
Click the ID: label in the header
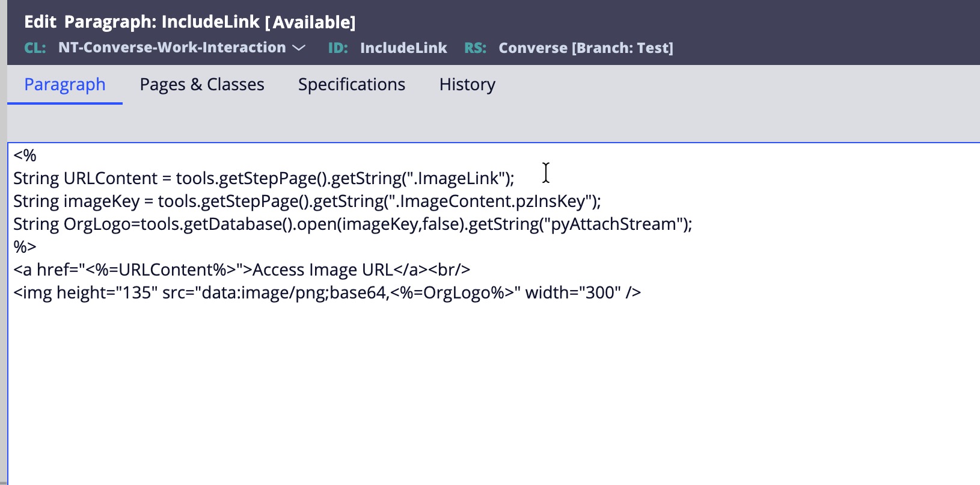click(x=338, y=48)
